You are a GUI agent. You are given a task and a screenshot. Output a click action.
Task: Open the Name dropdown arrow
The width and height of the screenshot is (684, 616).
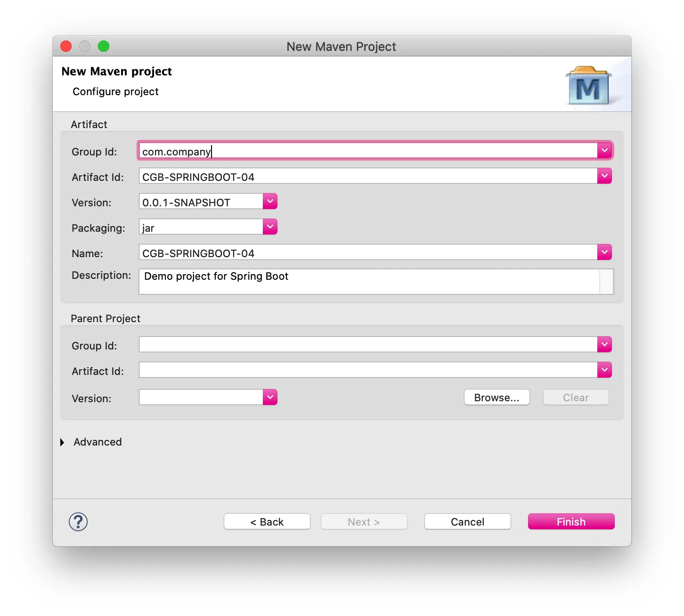coord(604,252)
